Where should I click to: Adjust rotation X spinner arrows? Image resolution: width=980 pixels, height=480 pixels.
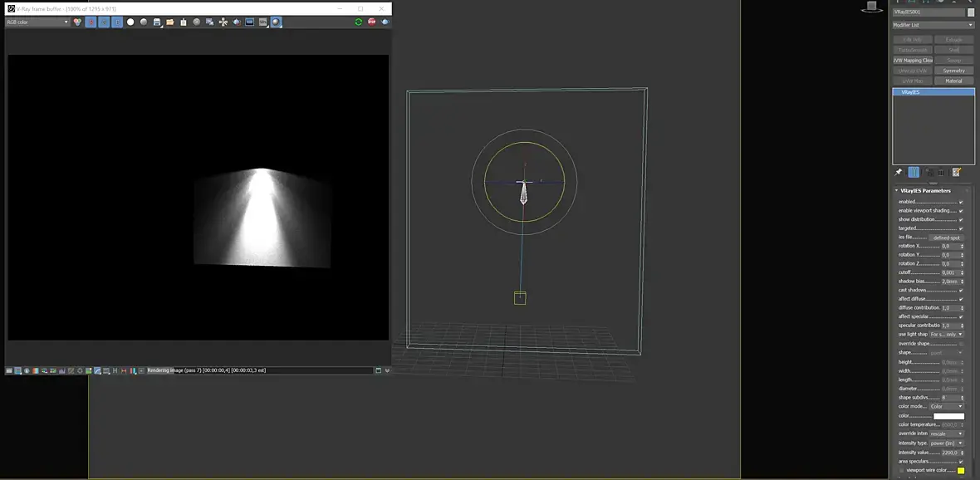tap(963, 247)
